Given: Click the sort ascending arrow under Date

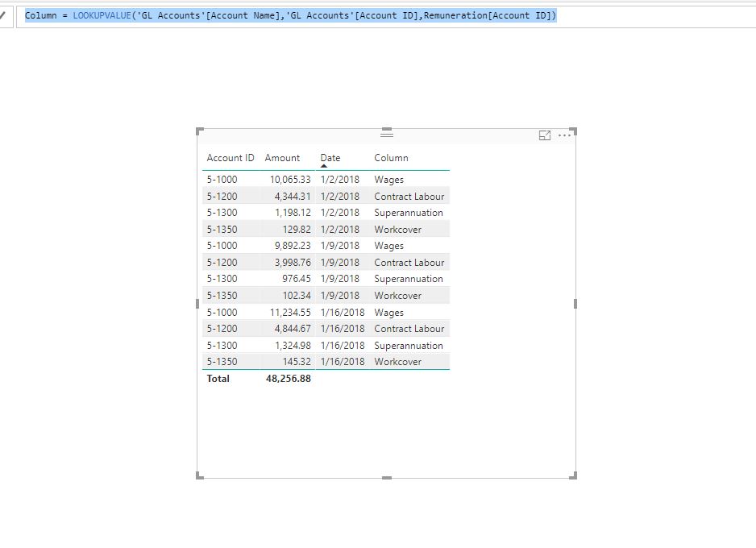Looking at the screenshot, I should tap(323, 166).
